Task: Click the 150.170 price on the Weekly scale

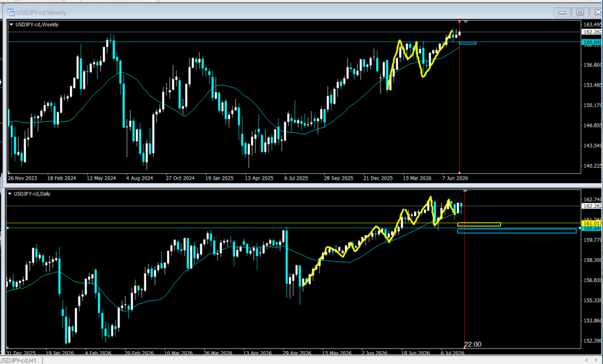Action: [592, 105]
